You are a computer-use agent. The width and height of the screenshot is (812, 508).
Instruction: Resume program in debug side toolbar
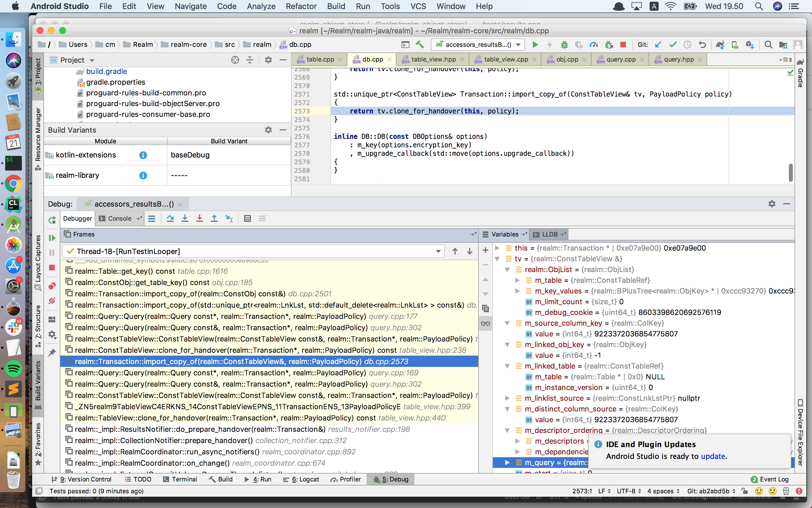click(x=52, y=238)
